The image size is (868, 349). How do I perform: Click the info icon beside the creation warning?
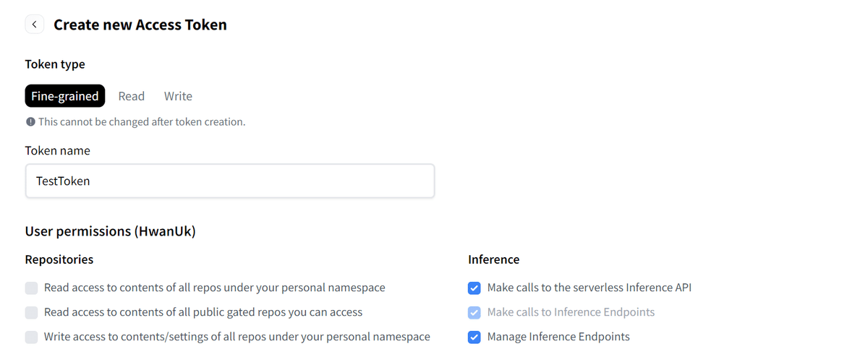point(30,122)
